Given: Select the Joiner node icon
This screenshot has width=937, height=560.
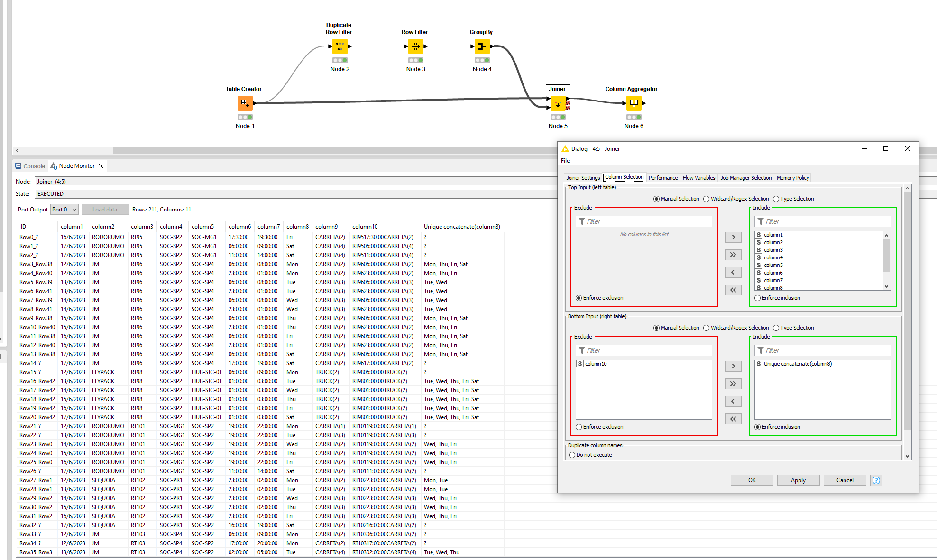Looking at the screenshot, I should tap(558, 103).
